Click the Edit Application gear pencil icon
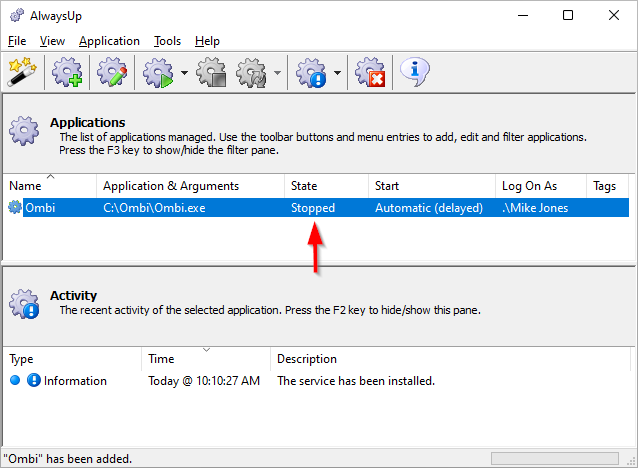638x468 pixels. point(112,72)
